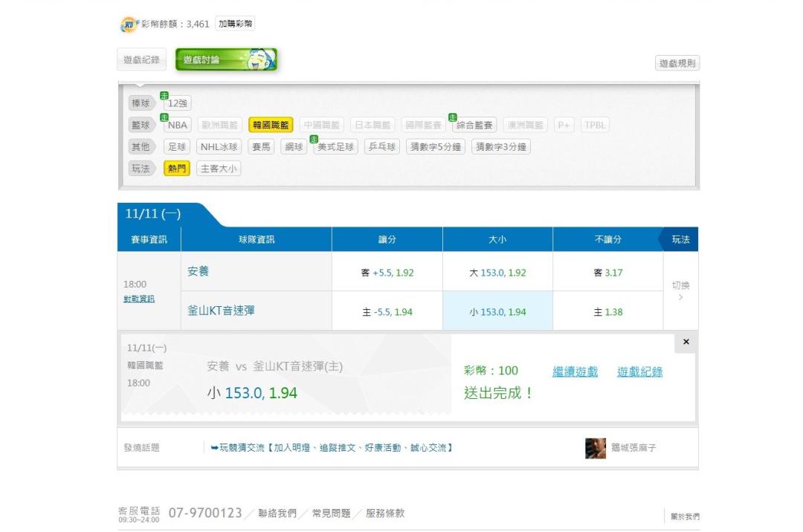803x532 pixels.
Task: Select the 猜數字5分鐘 game
Action: pos(436,147)
